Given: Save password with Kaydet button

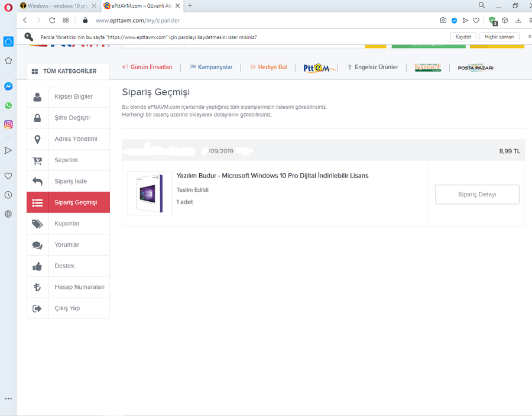Looking at the screenshot, I should [x=463, y=37].
